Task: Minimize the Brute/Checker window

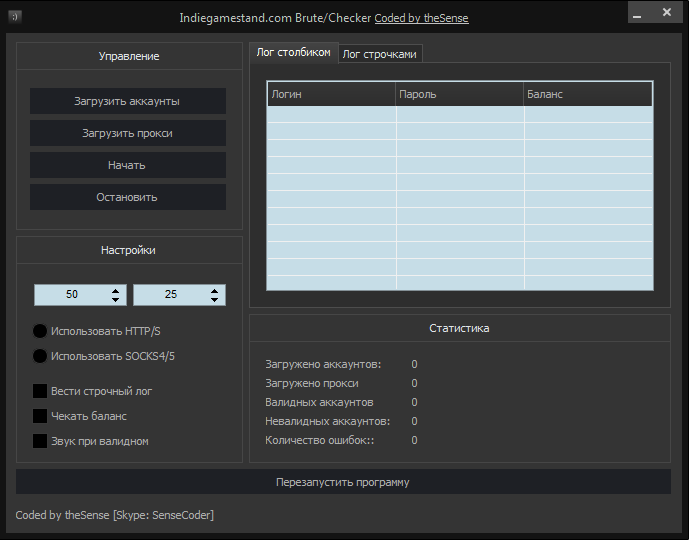Action: click(641, 12)
